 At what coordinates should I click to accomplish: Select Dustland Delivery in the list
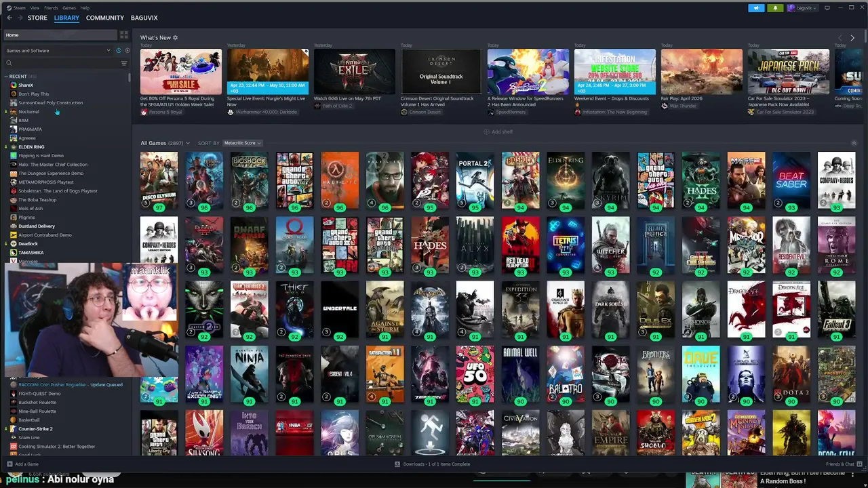click(x=37, y=226)
